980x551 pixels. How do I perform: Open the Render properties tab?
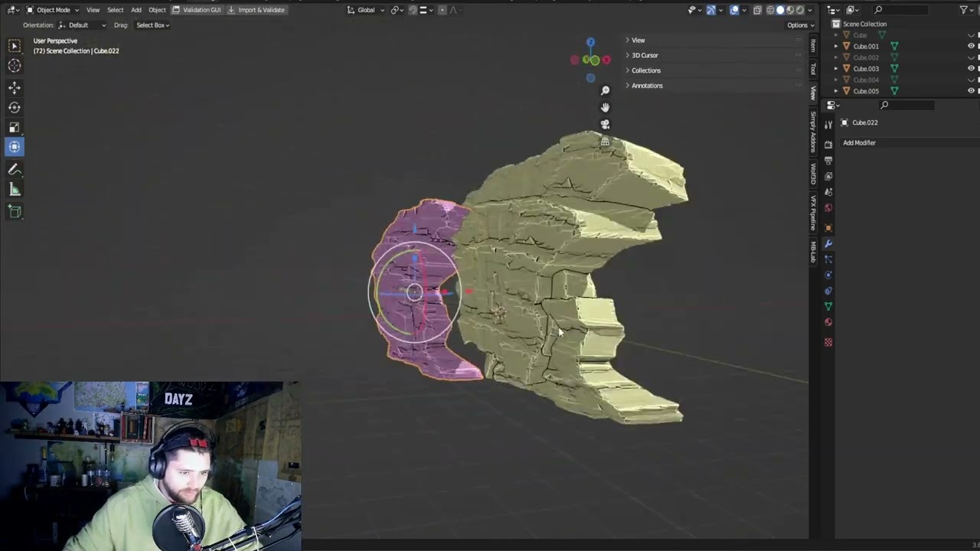828,145
